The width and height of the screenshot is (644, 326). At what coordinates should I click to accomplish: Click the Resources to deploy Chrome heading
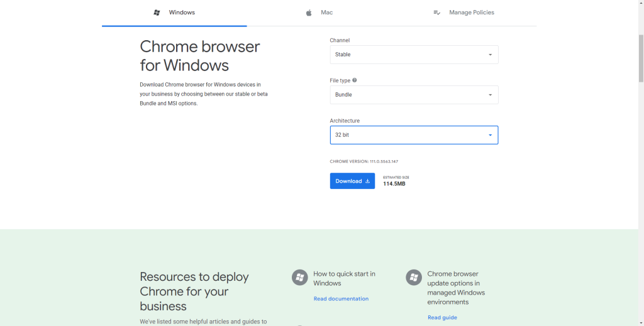[194, 291]
